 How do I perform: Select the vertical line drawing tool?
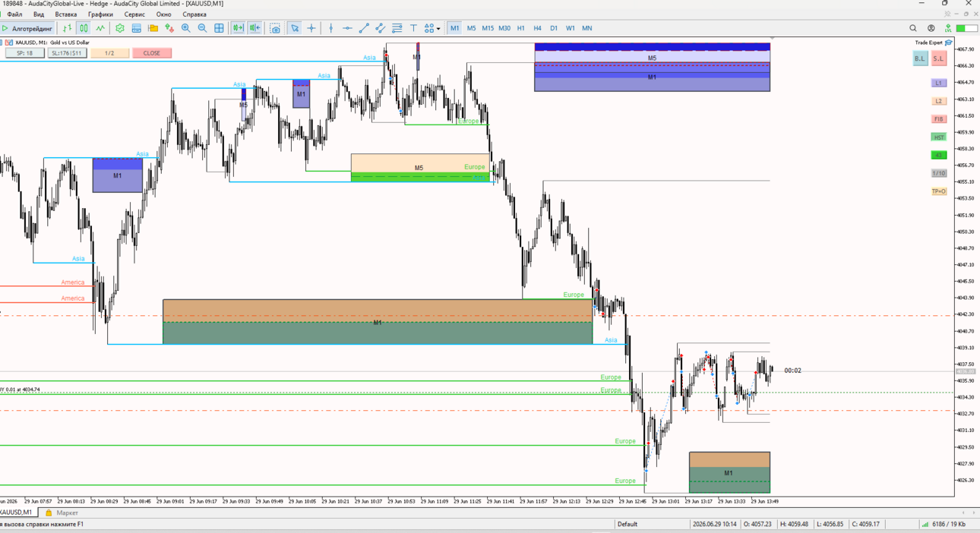pyautogui.click(x=330, y=28)
